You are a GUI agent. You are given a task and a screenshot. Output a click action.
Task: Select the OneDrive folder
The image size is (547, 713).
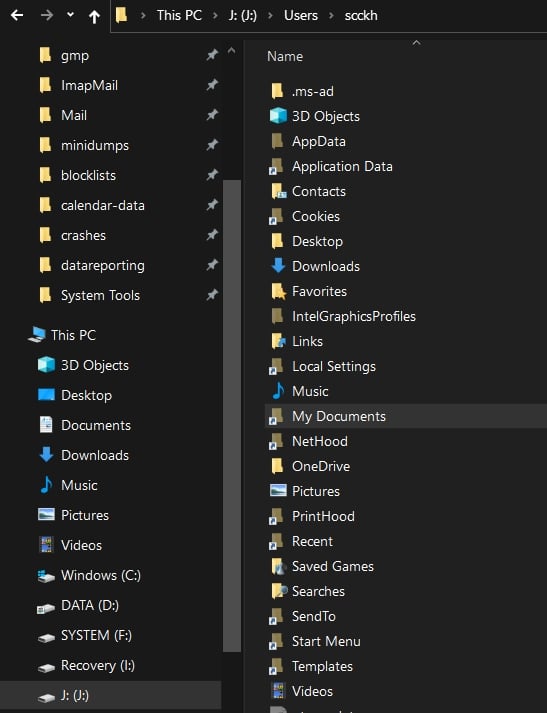[x=321, y=467]
